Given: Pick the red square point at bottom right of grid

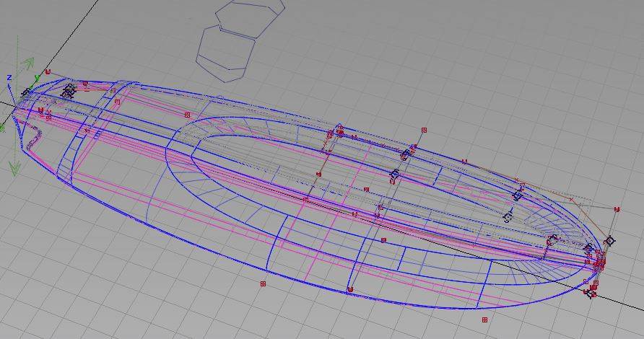Looking at the screenshot, I should [484, 319].
